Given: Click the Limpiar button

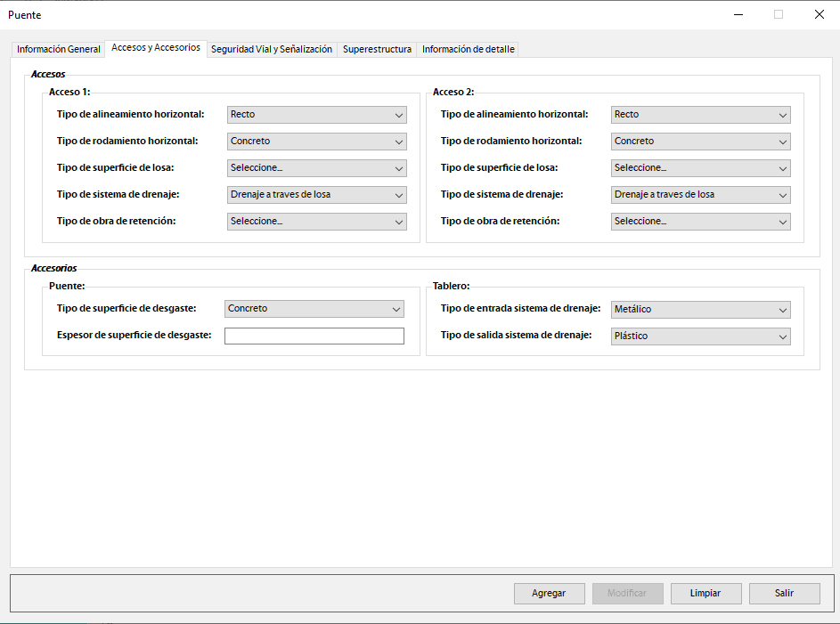Looking at the screenshot, I should [x=705, y=594].
